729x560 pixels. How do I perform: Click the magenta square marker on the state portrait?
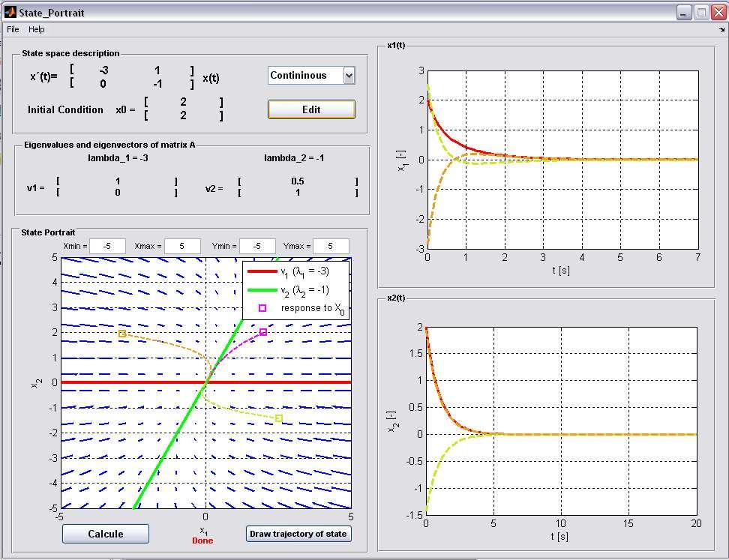pos(263,332)
